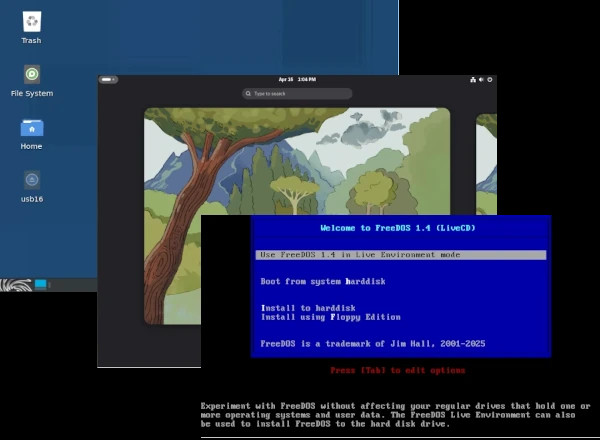The height and width of the screenshot is (440, 600).
Task: Click the blue show-desktop button in the panel
Action: tap(41, 284)
